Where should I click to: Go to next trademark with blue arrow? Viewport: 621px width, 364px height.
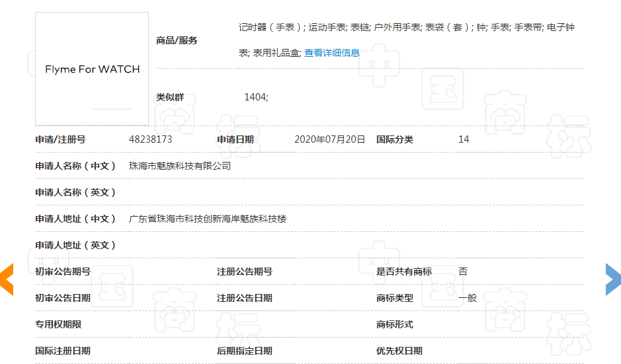click(613, 279)
